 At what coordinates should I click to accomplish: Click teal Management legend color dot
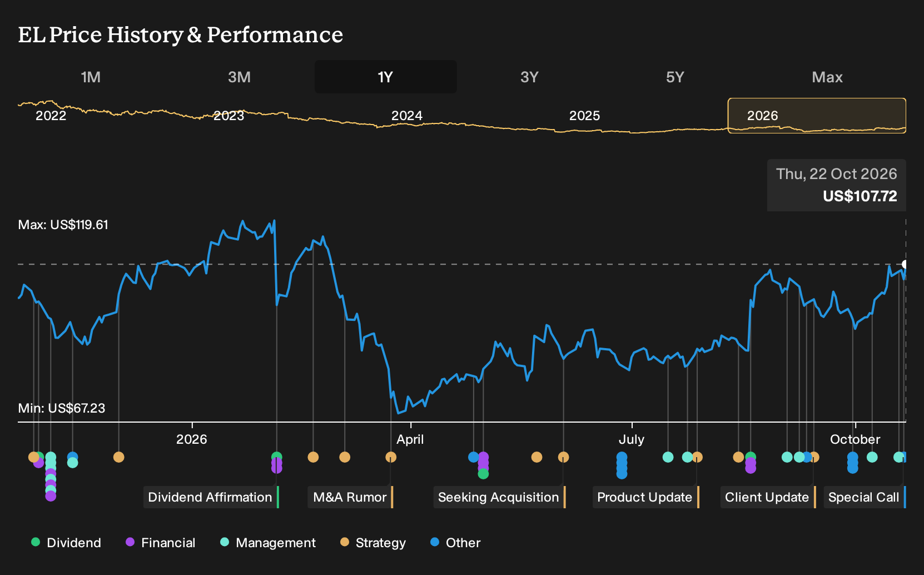(x=225, y=542)
